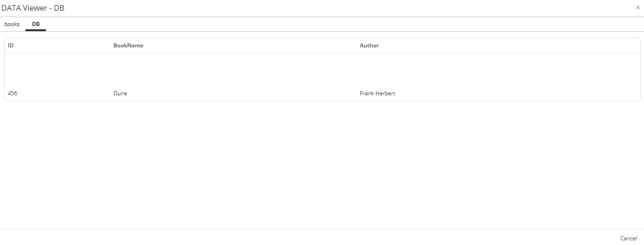Select the cell with ID 456
This screenshot has height=245, width=644.
pyautogui.click(x=13, y=93)
